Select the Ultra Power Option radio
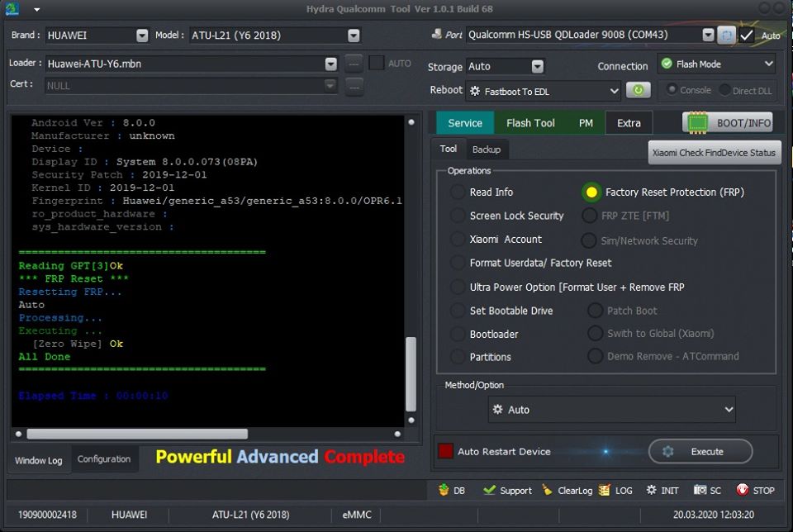793x532 pixels. 458,287
